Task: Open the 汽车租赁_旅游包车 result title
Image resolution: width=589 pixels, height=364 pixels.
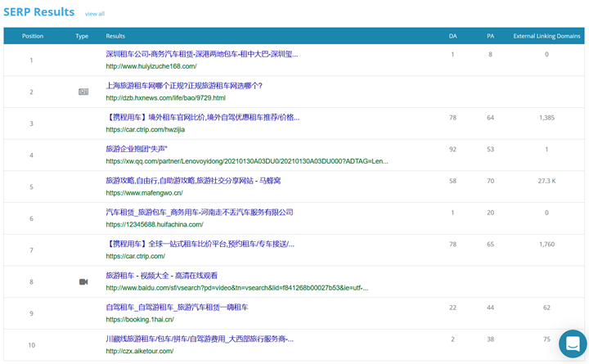Action: [199, 212]
